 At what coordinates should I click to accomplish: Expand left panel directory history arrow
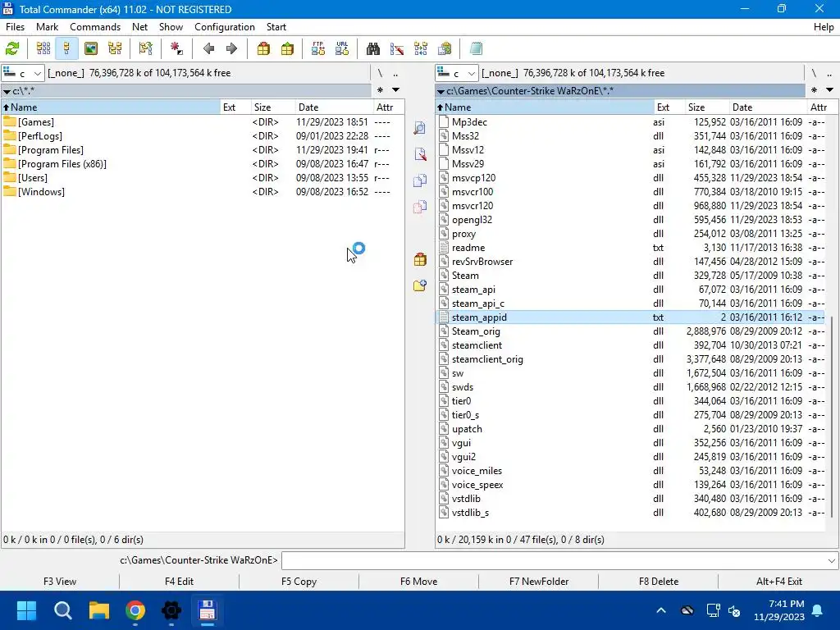[x=396, y=90]
